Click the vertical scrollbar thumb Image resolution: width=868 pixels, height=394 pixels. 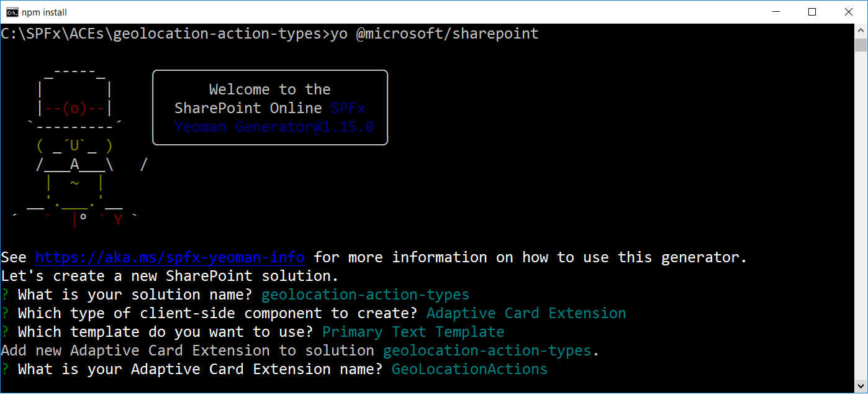[x=861, y=45]
